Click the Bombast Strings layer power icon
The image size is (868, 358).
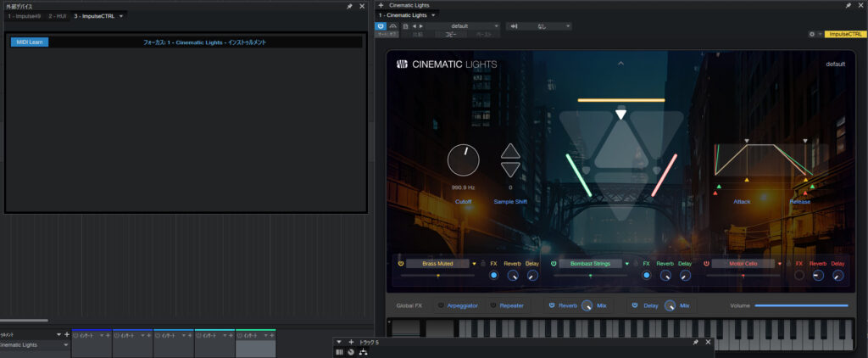553,264
